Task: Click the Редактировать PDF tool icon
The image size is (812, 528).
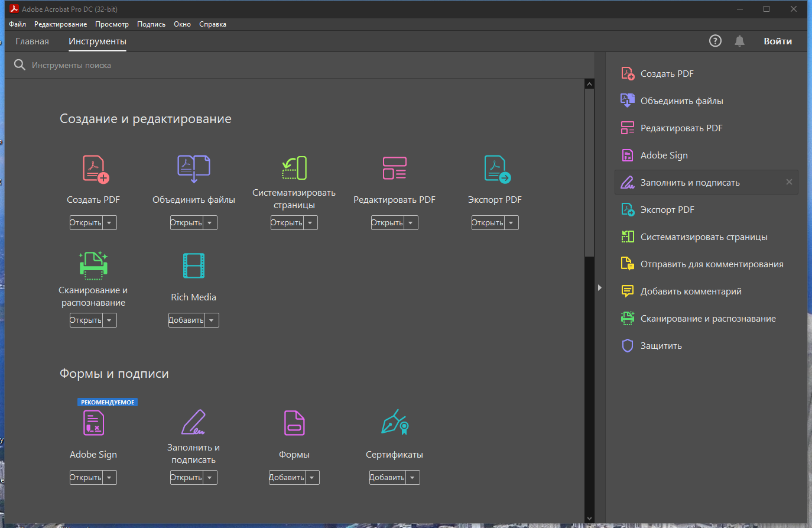Action: pos(394,168)
